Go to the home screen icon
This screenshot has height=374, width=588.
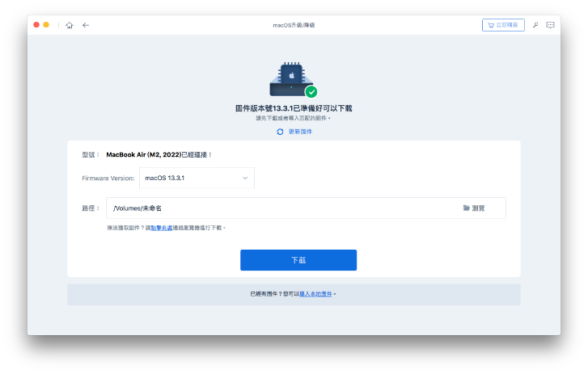click(x=70, y=25)
